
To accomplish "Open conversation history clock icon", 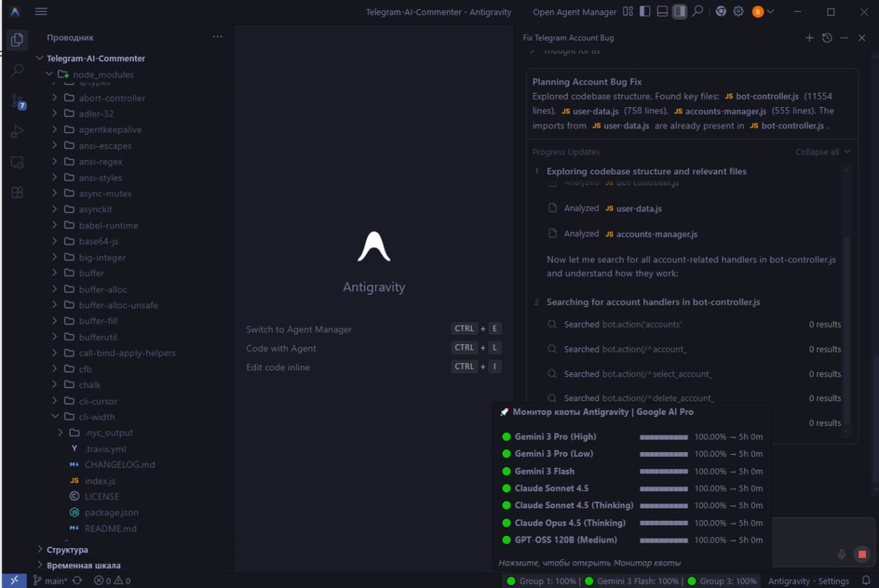I will click(827, 38).
